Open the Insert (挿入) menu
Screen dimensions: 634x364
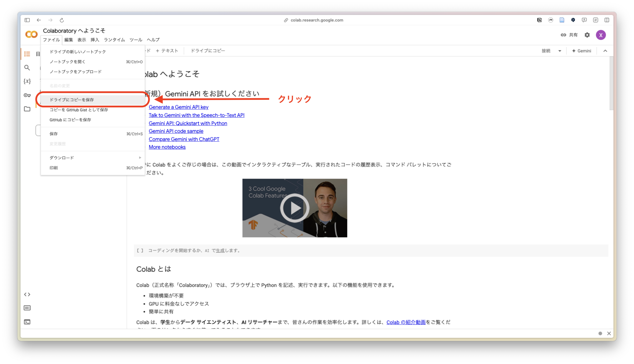[95, 40]
